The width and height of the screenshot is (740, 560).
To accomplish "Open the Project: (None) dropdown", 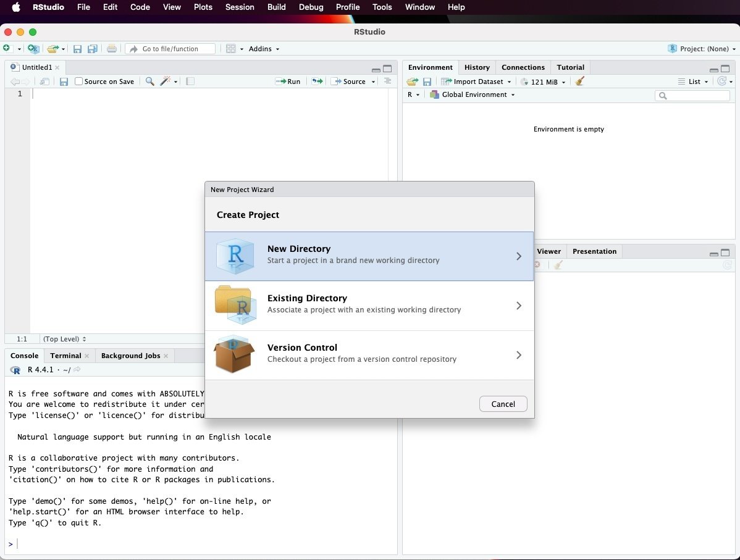I will [x=702, y=49].
